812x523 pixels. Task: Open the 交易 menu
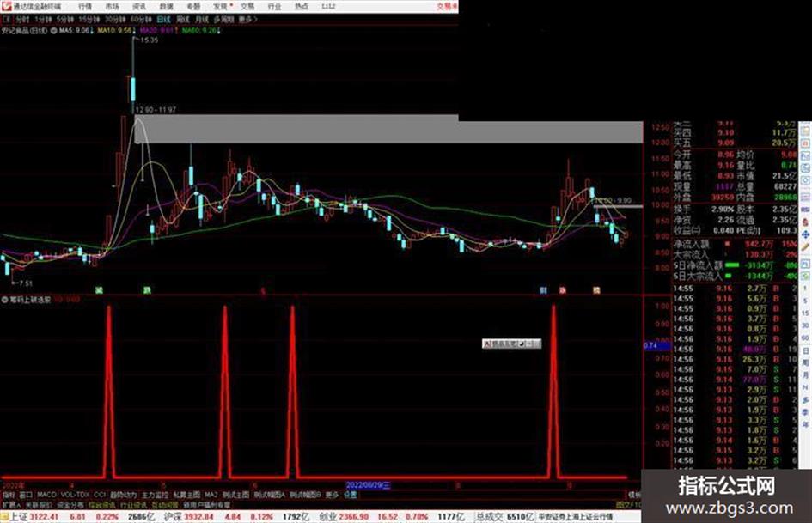[247, 7]
